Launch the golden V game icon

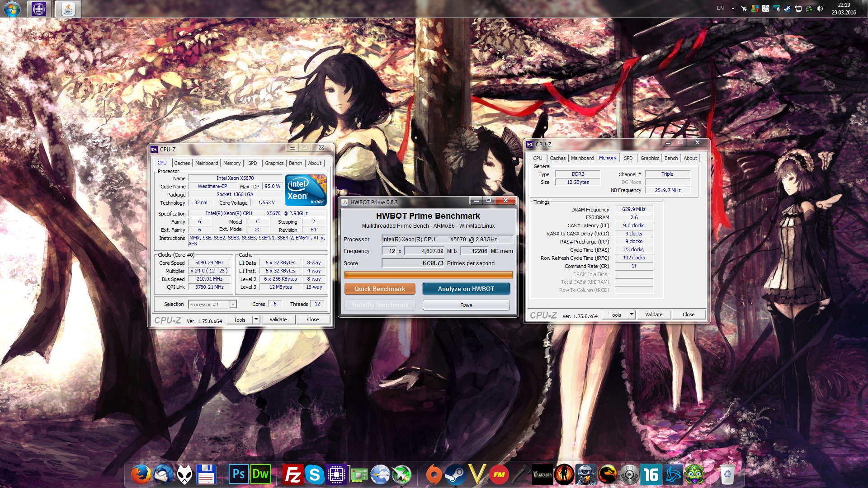(x=477, y=474)
